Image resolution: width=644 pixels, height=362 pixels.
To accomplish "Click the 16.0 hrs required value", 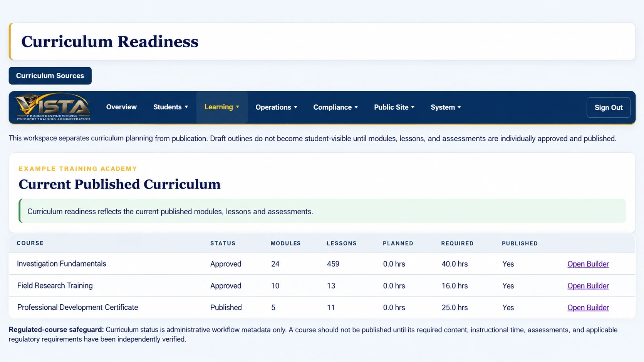I will tap(454, 286).
